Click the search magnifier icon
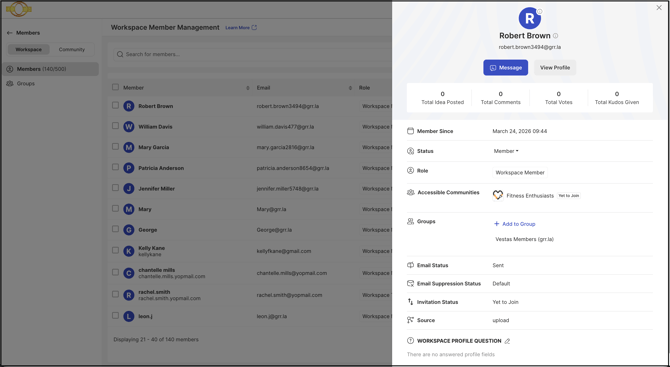Screen dimensions: 670x367 120,54
